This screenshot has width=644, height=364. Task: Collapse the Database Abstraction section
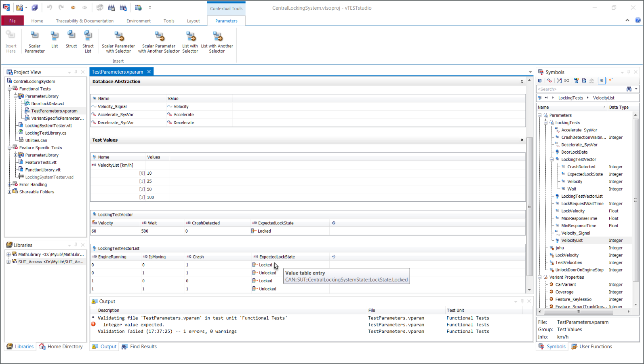(x=522, y=81)
